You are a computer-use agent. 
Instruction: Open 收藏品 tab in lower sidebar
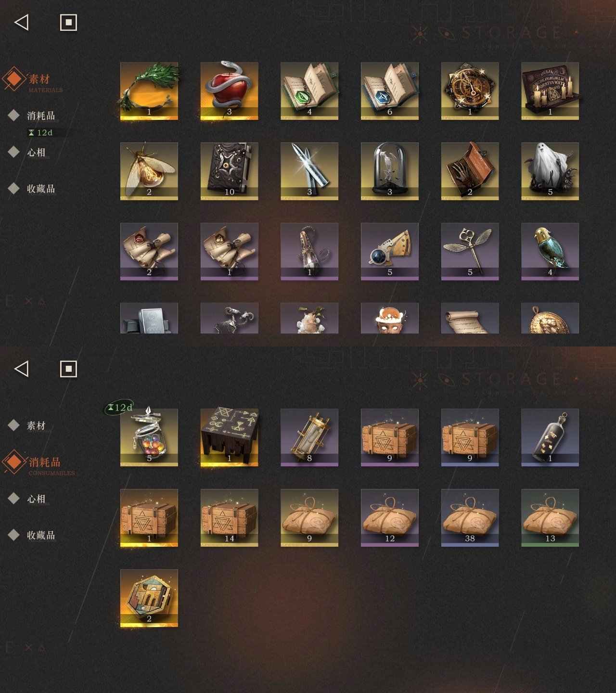pyautogui.click(x=41, y=535)
